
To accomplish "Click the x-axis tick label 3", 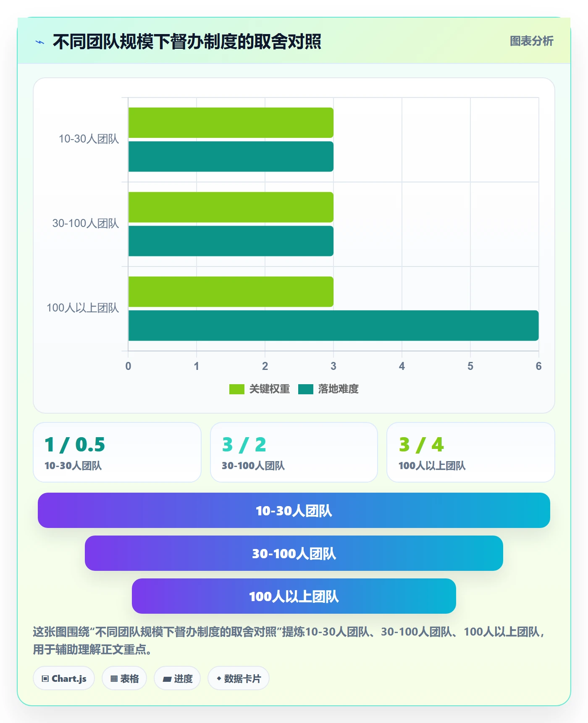I will (333, 366).
